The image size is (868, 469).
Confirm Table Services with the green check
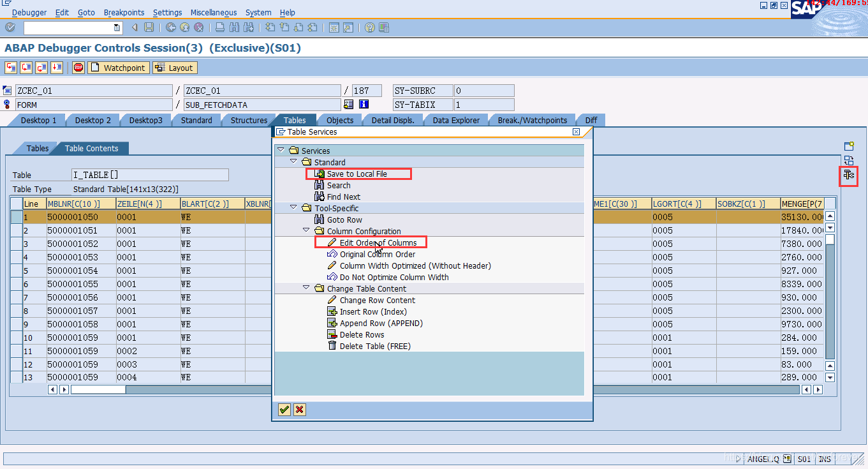pos(284,410)
